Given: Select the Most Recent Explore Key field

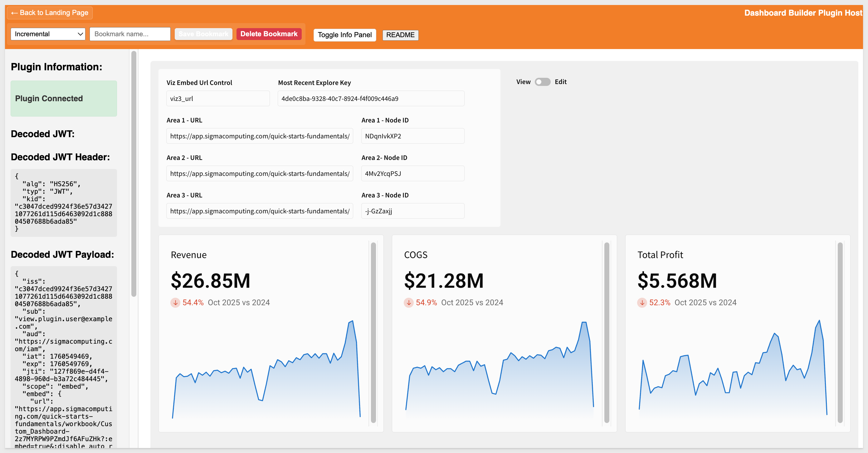Looking at the screenshot, I should [x=371, y=99].
